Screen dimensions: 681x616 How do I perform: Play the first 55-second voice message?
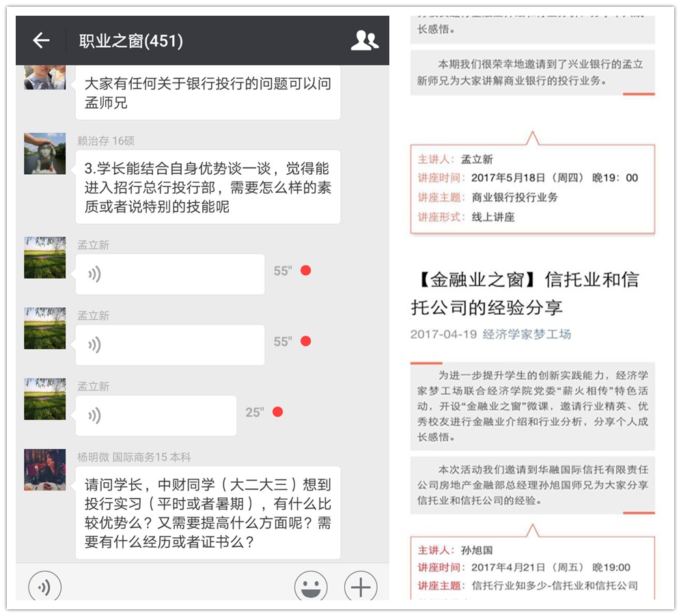pos(169,274)
